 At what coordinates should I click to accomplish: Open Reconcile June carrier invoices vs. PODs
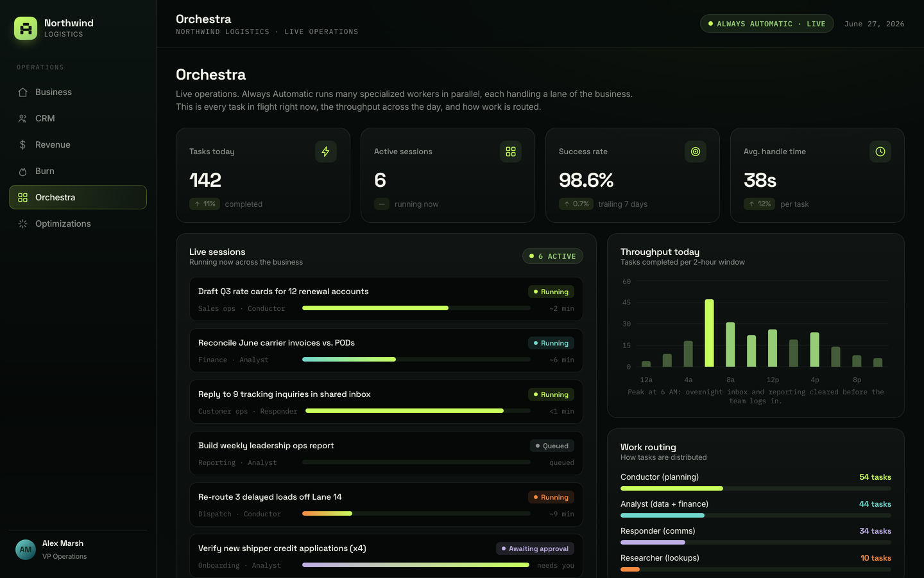tap(386, 351)
